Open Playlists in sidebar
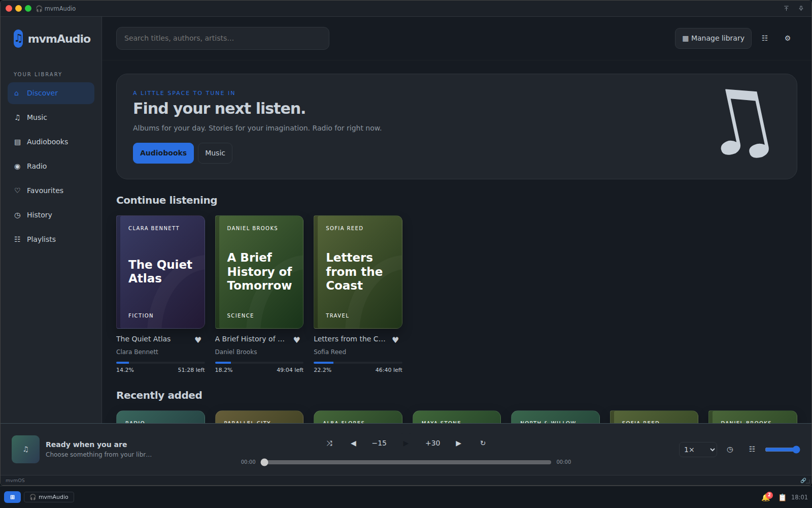 coord(51,240)
